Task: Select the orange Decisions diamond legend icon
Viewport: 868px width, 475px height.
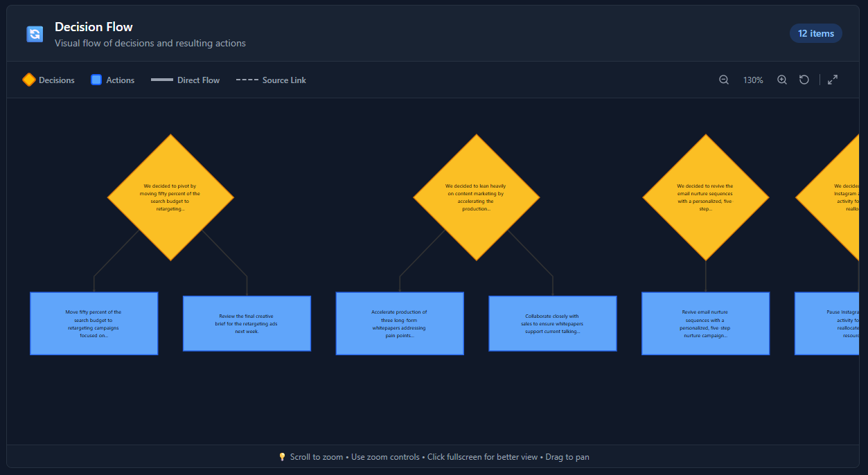Action: (x=28, y=80)
